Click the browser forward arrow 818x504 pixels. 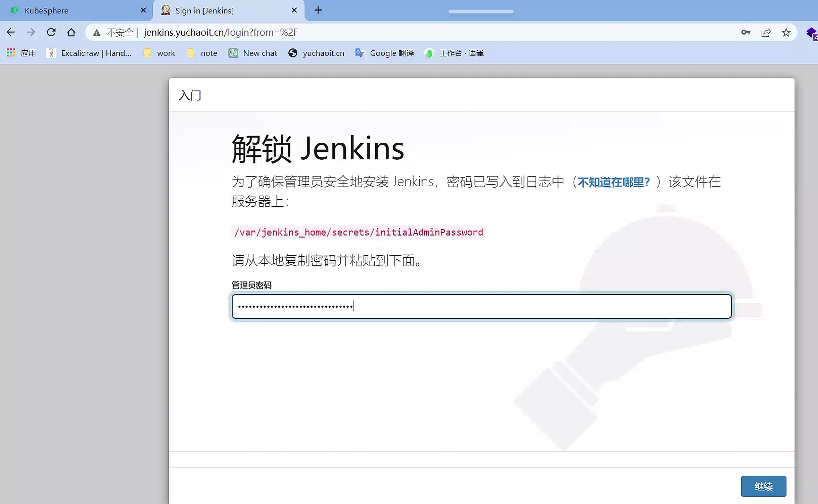(31, 32)
